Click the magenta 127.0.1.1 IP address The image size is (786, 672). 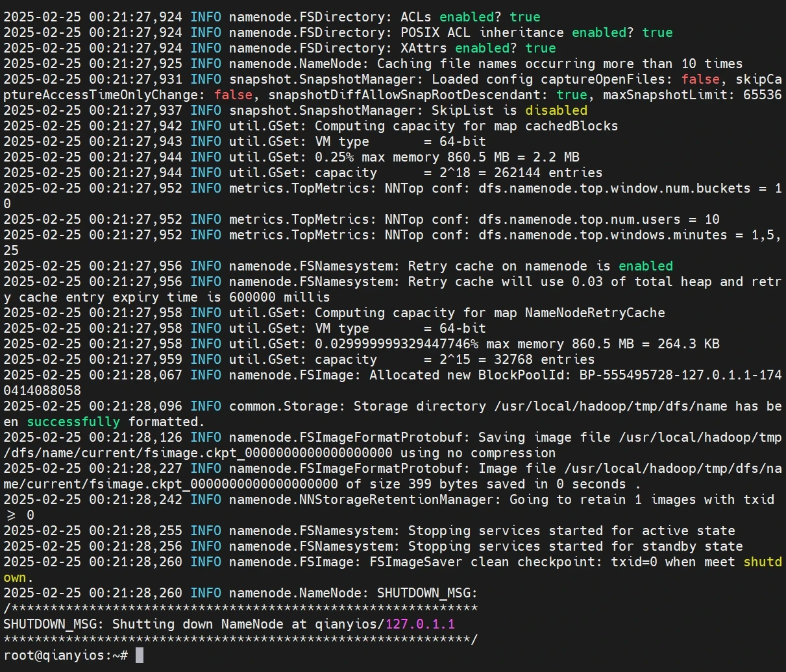click(420, 624)
